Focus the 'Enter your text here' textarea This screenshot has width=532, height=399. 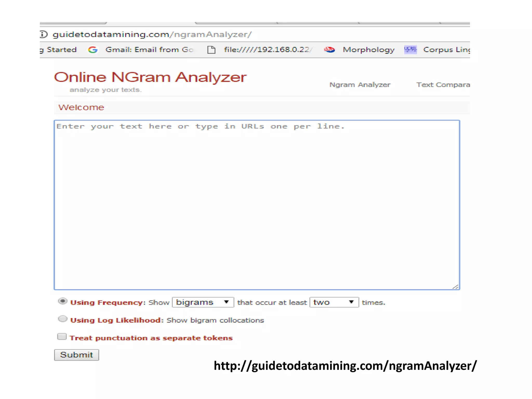tap(257, 205)
